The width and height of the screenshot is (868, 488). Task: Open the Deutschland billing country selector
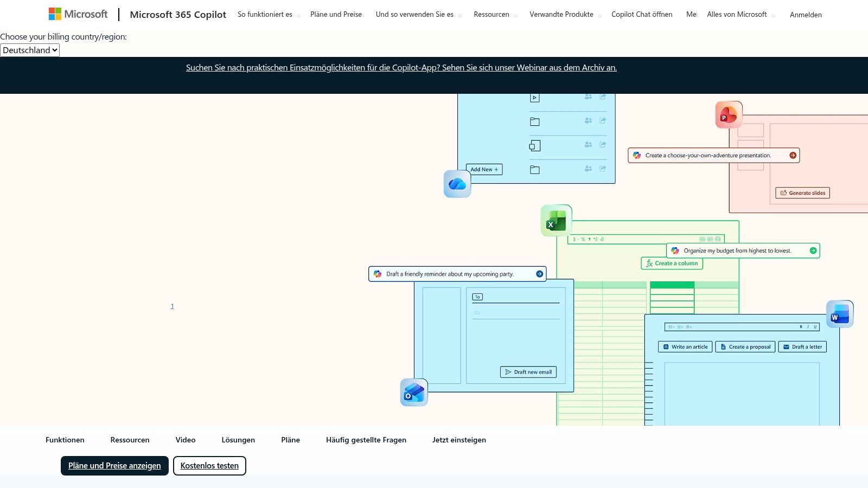[29, 50]
